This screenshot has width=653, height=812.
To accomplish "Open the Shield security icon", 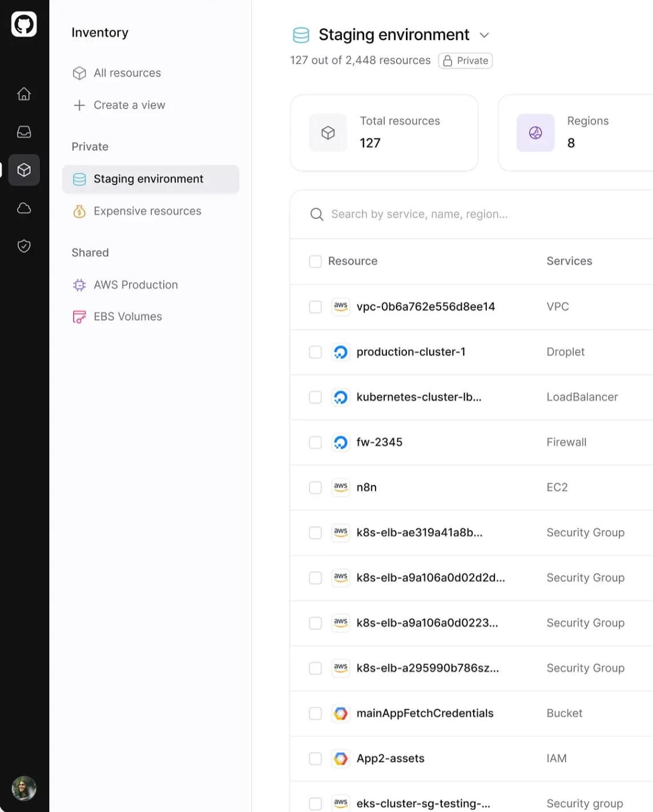I will (24, 246).
